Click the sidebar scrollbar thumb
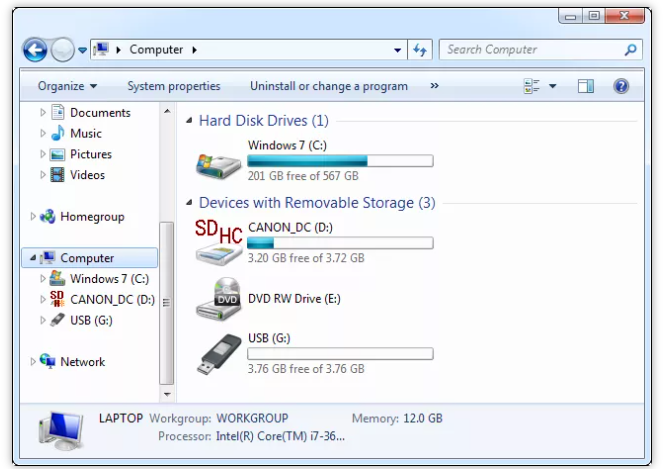 [167, 303]
